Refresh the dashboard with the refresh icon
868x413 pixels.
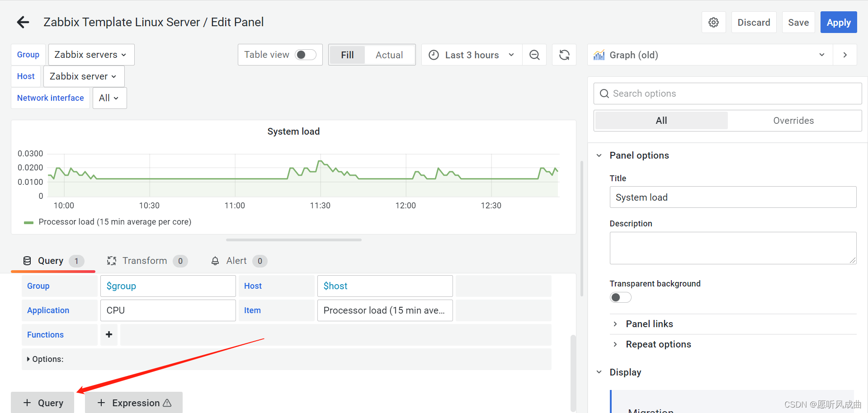564,55
